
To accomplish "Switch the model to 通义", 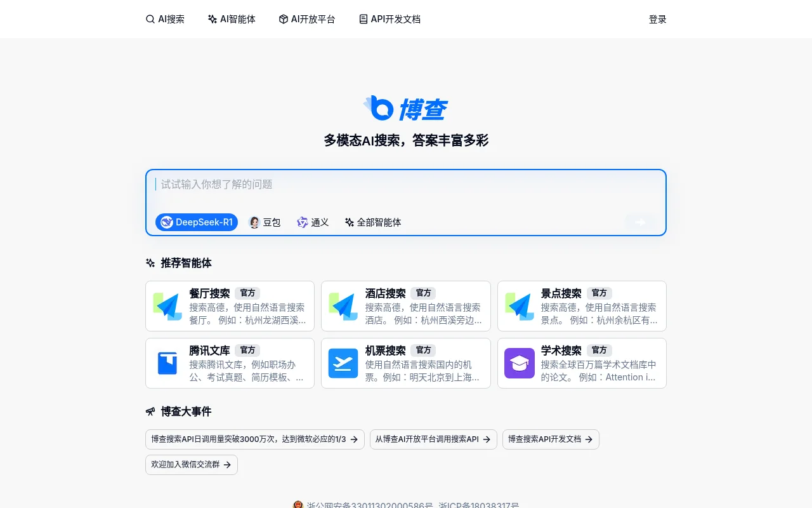I will (312, 222).
